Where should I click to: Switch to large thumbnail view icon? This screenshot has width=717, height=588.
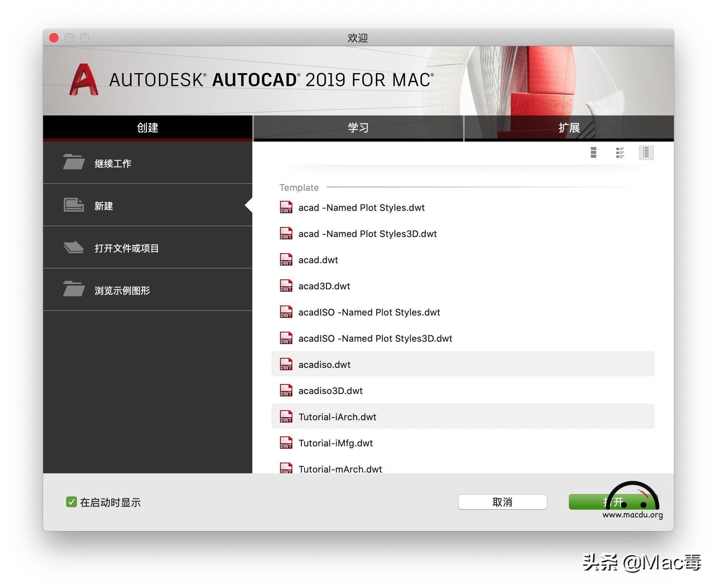click(x=593, y=153)
